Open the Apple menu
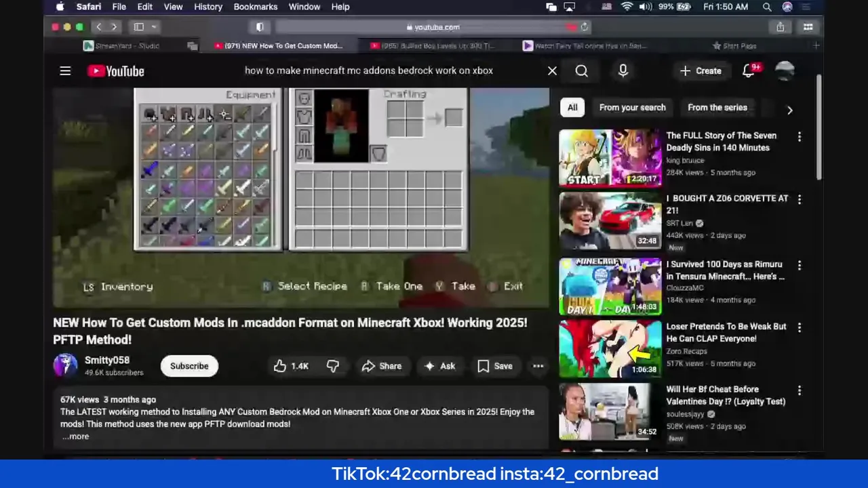 click(x=60, y=7)
